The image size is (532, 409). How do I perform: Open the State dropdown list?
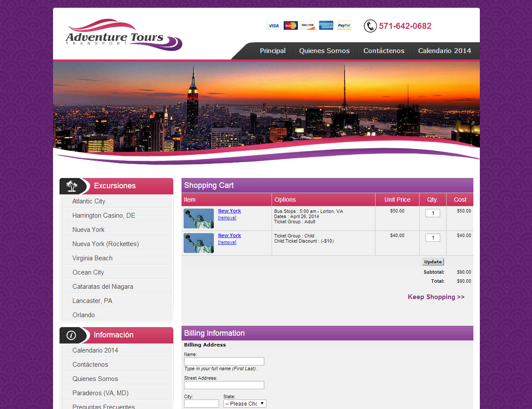[x=244, y=404]
